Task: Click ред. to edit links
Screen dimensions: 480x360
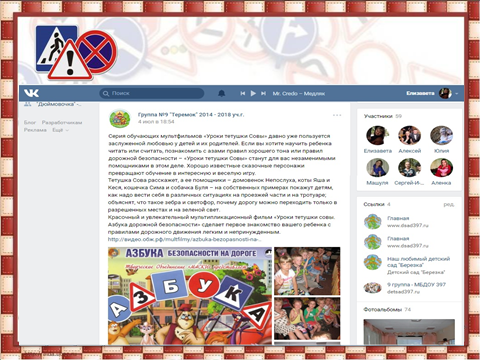Action: pos(449,204)
